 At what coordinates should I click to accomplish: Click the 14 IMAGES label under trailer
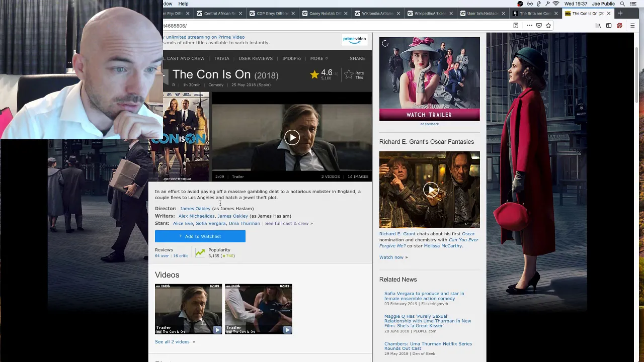tap(358, 177)
